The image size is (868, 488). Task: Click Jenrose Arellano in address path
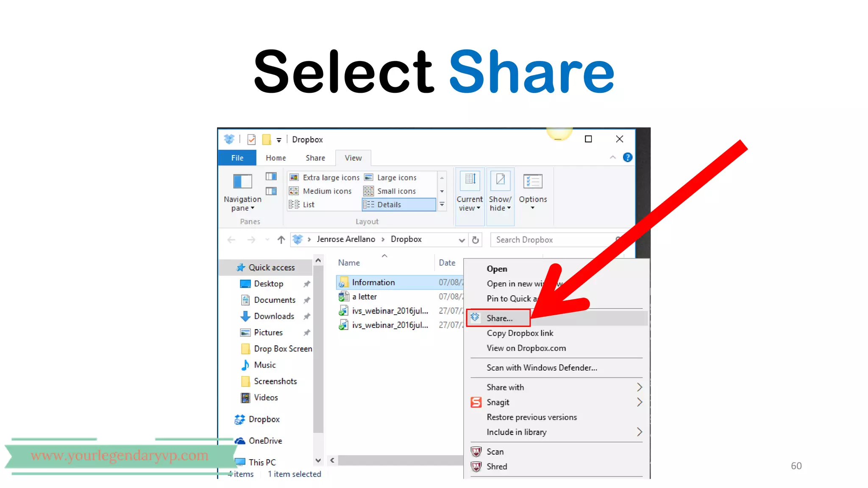tap(346, 239)
